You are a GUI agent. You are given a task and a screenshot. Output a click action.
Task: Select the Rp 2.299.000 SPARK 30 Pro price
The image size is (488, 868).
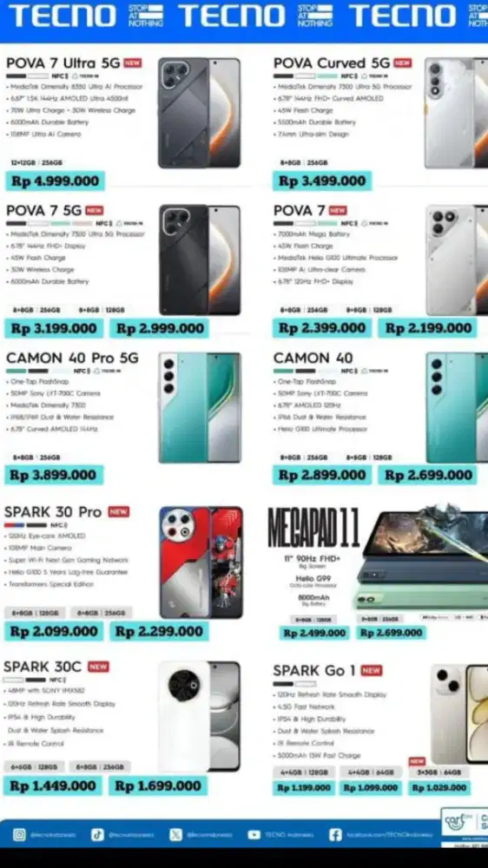pyautogui.click(x=159, y=631)
